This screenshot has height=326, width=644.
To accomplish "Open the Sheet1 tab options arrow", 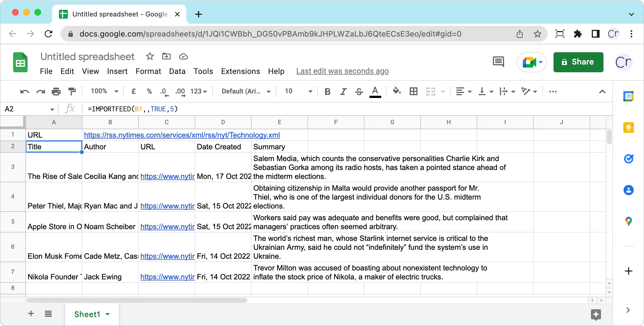I will click(108, 314).
